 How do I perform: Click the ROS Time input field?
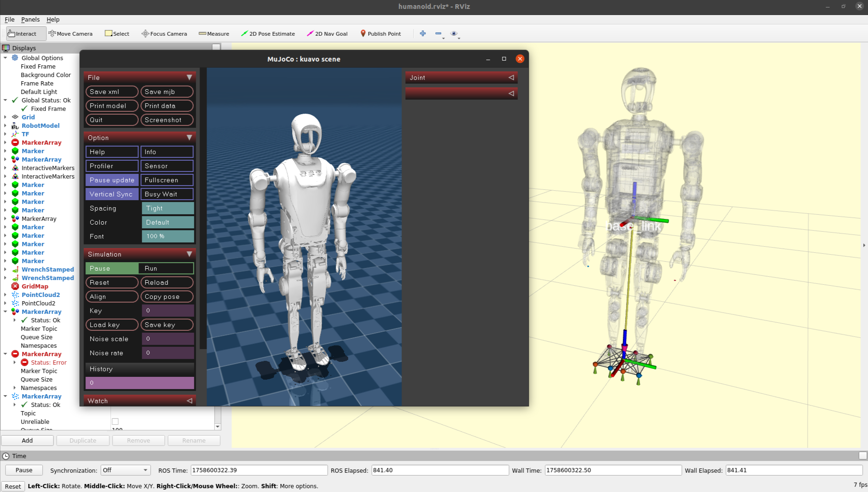point(259,470)
